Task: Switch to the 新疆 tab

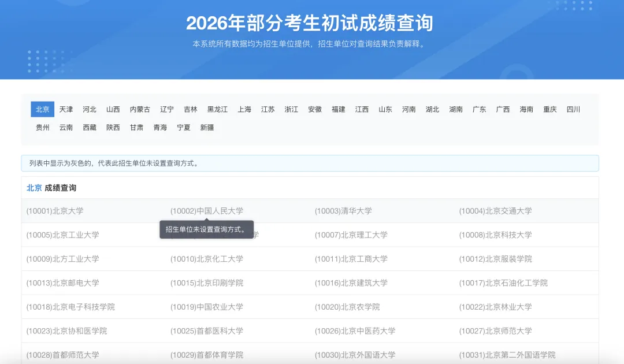Action: 207,128
